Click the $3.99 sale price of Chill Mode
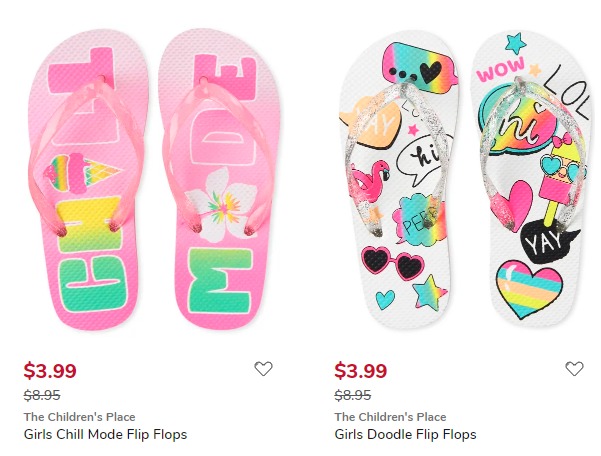This screenshot has width=601, height=456. point(50,371)
